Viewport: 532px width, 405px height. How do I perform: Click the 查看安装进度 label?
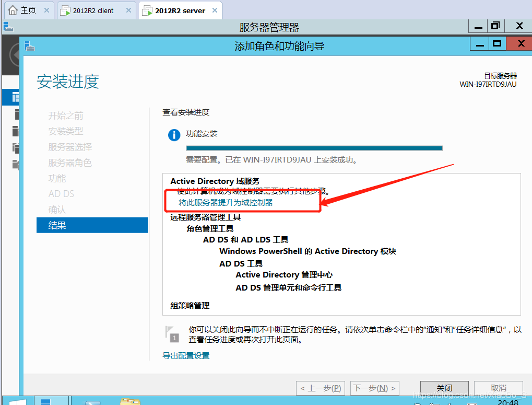click(x=186, y=112)
